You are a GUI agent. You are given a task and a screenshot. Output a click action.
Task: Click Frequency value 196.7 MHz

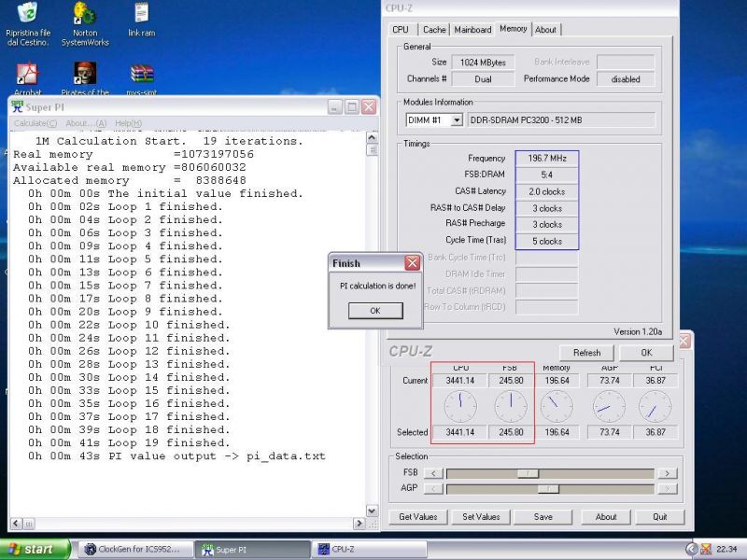[x=547, y=159]
